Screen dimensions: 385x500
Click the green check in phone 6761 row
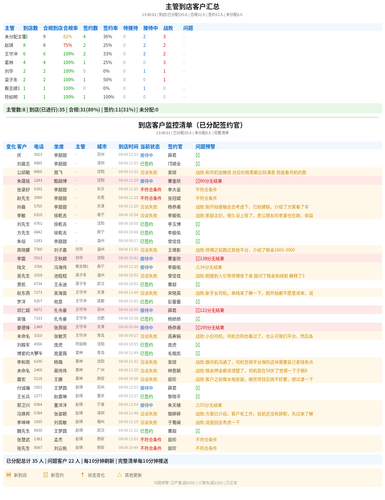click(x=198, y=224)
